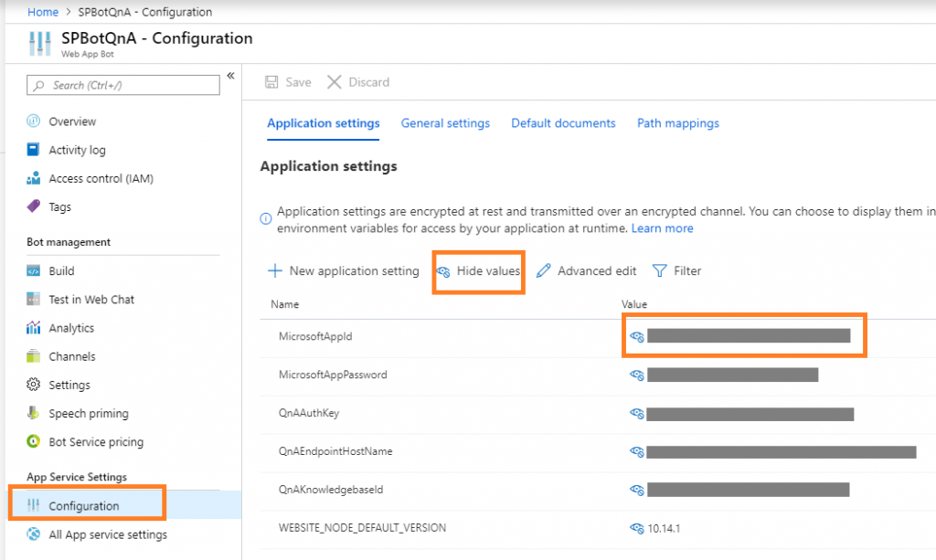Collapse the left navigation pane
This screenshot has height=560, width=936.
(230, 75)
